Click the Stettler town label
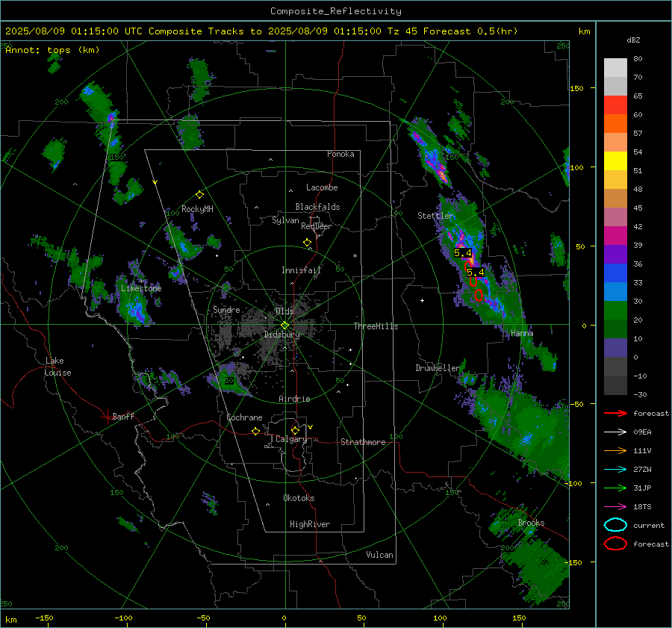This screenshot has height=628, width=672. (435, 216)
